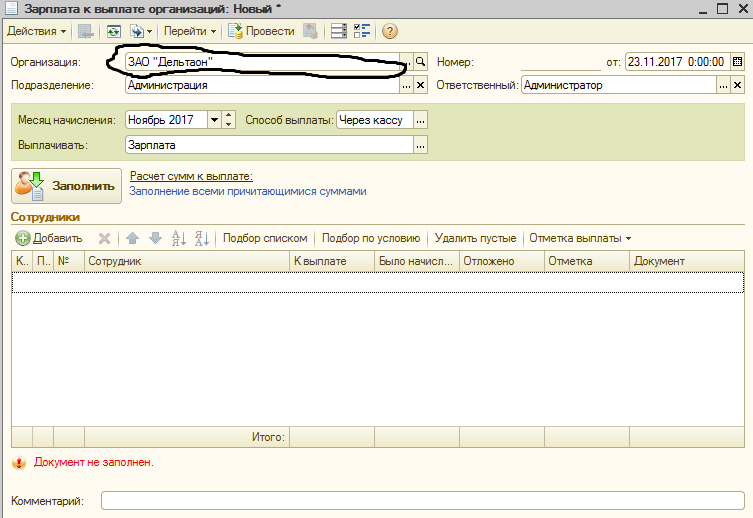The width and height of the screenshot is (753, 518).
Task: Sort employees ascending with the A-Z icon
Action: [x=179, y=238]
